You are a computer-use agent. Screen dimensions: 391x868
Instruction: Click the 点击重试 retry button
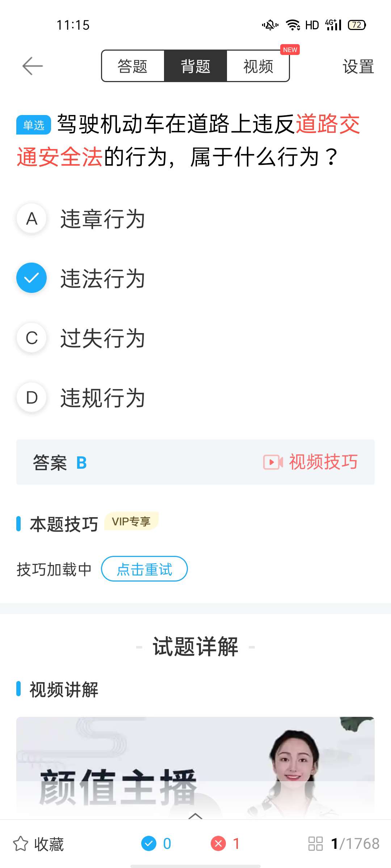[144, 569]
